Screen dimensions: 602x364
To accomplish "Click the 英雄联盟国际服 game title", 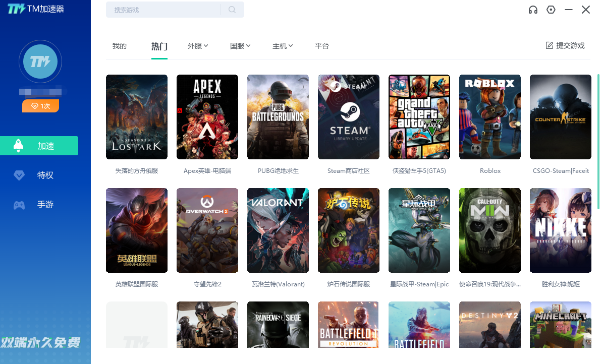I will tap(137, 284).
